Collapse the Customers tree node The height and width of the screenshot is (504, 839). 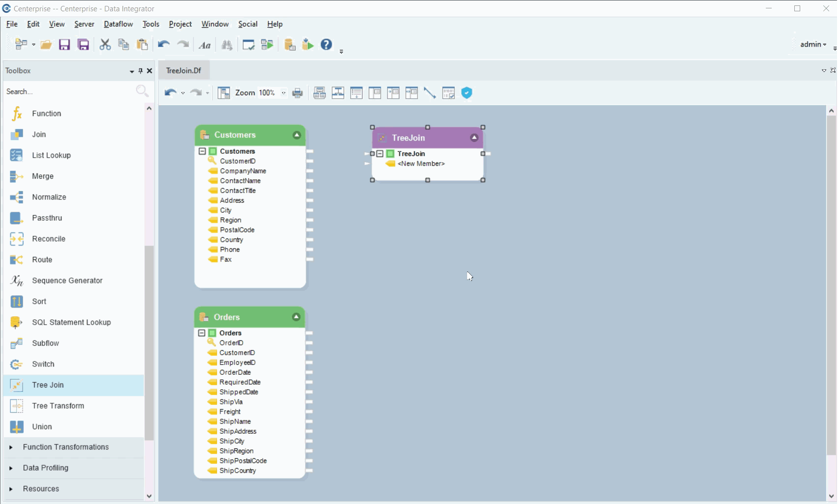click(202, 151)
